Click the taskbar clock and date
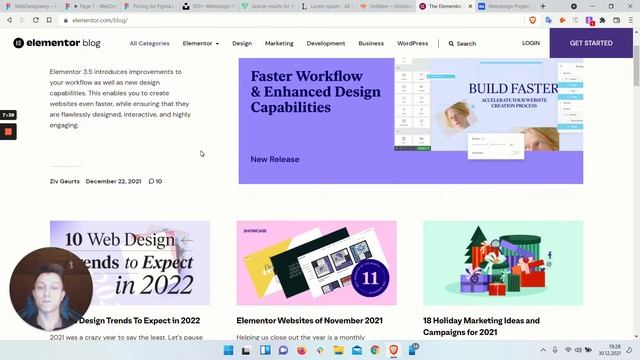Viewport: 640px width, 360px height. pyautogui.click(x=609, y=350)
